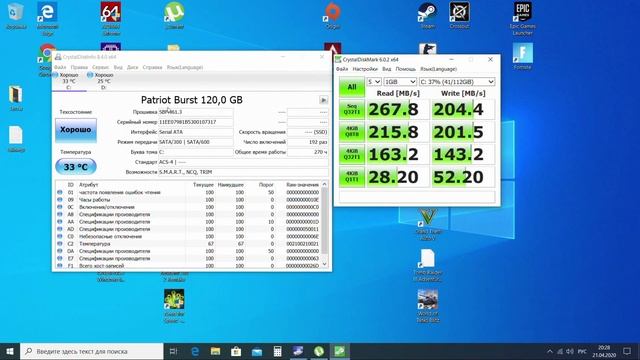
Task: Run all tests with the All button
Action: click(351, 87)
